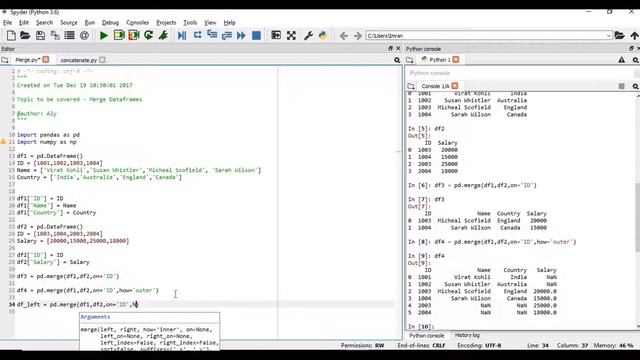Toggle fullscreen mode icon
Viewport: 640px width, 360px height.
(291, 36)
